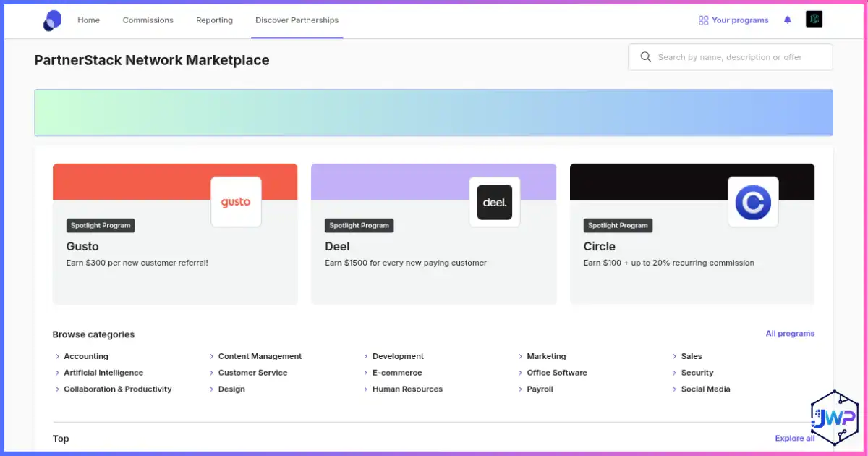Click the gradient promotional banner
Screen dimensions: 868x456
(x=433, y=113)
